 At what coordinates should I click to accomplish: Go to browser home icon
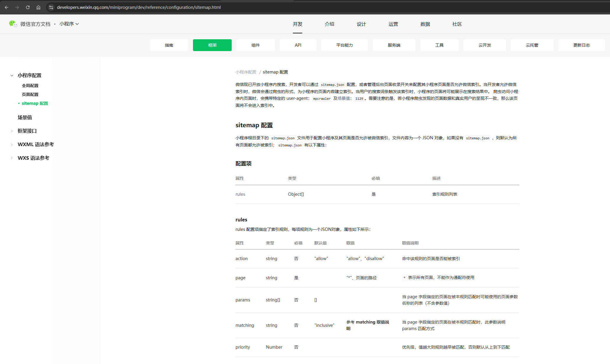coord(38,7)
